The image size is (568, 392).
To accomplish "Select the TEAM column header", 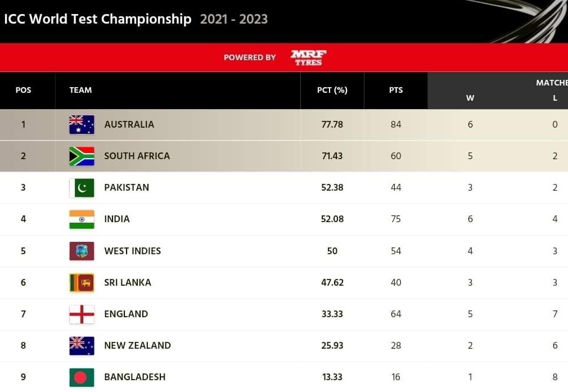I will point(80,90).
